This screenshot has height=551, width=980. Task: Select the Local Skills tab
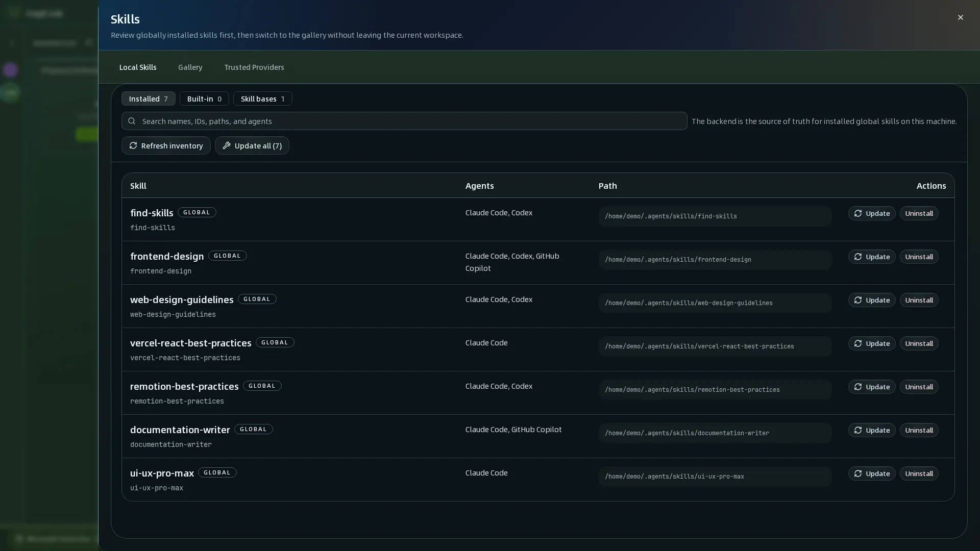pos(138,67)
